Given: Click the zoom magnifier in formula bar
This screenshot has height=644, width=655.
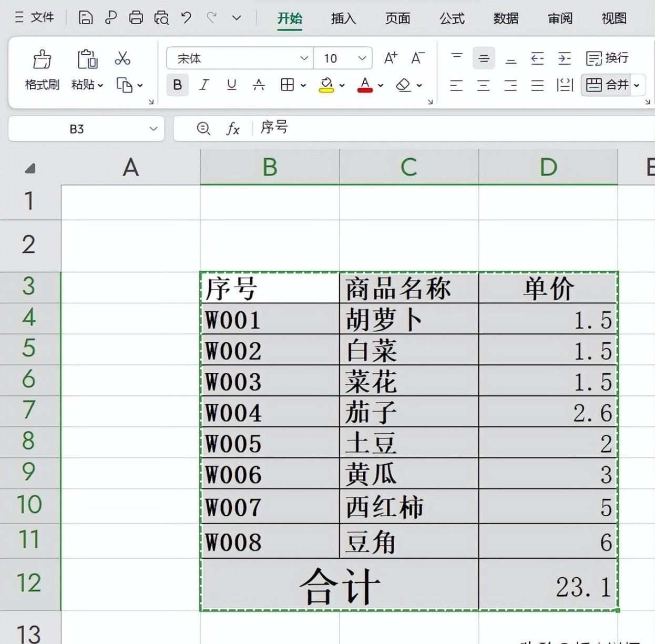Looking at the screenshot, I should [203, 128].
